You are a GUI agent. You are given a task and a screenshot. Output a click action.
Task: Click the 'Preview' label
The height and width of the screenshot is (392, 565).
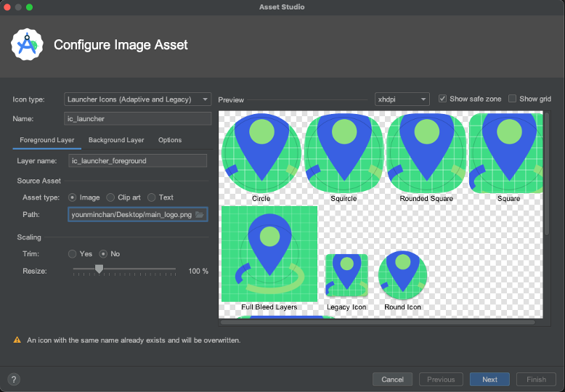231,99
